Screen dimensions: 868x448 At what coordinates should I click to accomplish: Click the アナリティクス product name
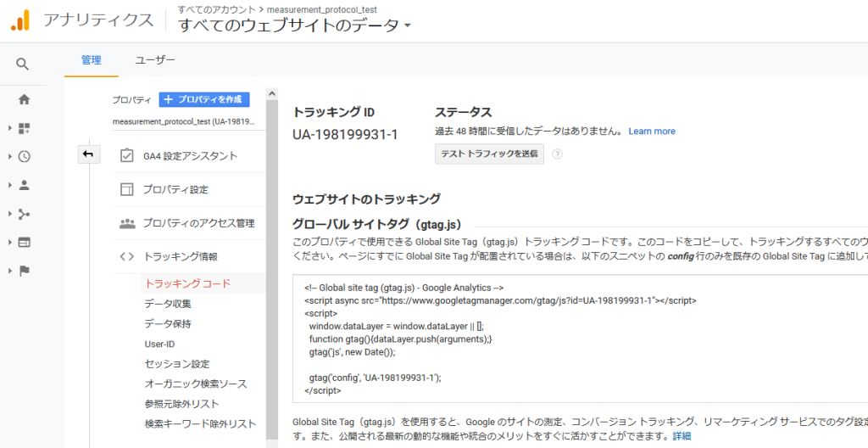[x=98, y=20]
